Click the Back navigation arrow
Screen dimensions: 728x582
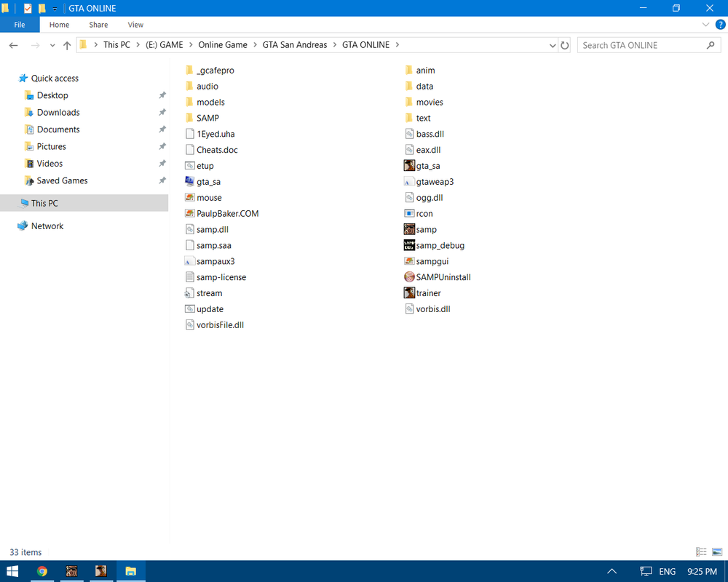point(13,45)
